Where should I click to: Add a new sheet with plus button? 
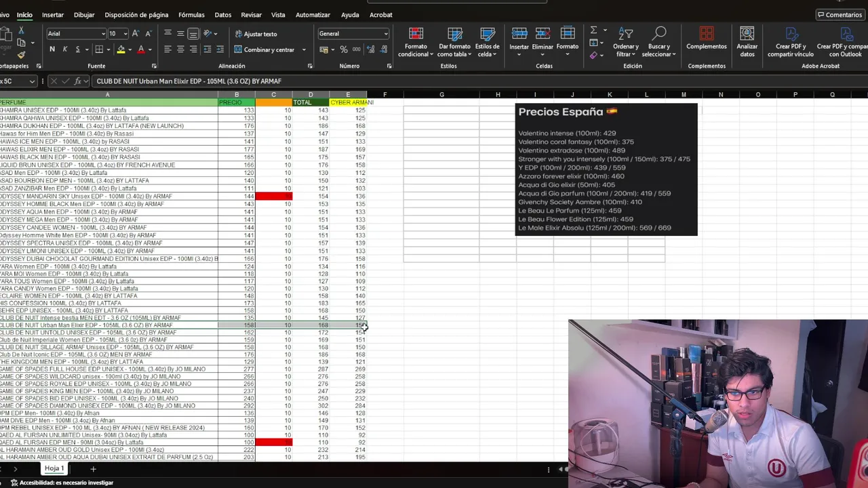(x=93, y=469)
